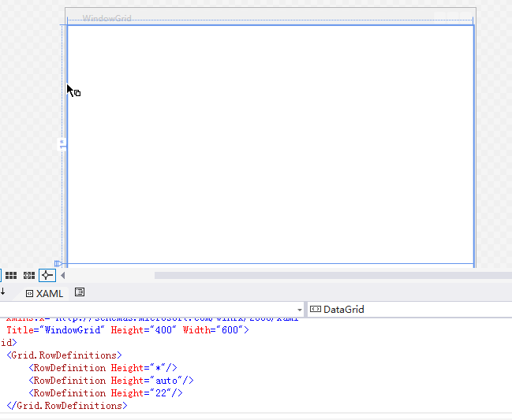Click the closing Grid.RowDefinitions tag
Image resolution: width=512 pixels, height=420 pixels.
(66, 406)
